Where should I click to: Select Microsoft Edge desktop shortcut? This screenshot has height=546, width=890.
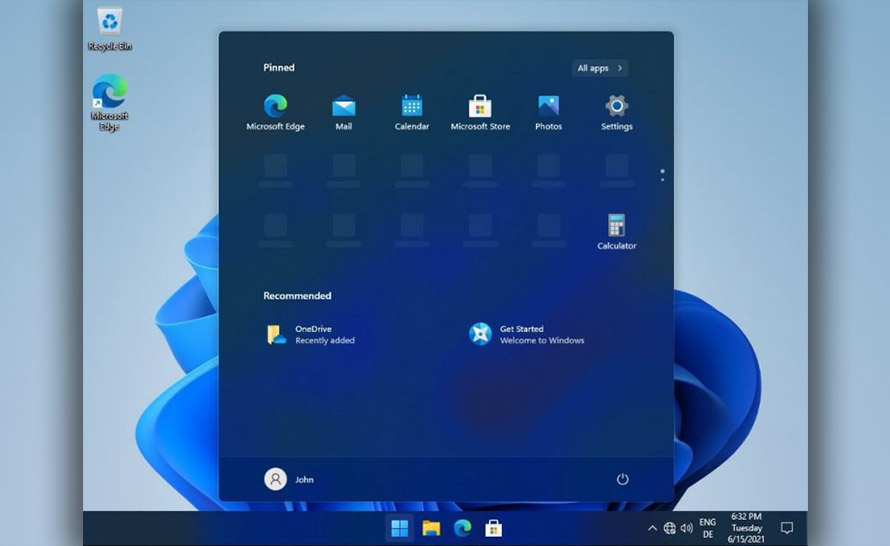coord(110,103)
